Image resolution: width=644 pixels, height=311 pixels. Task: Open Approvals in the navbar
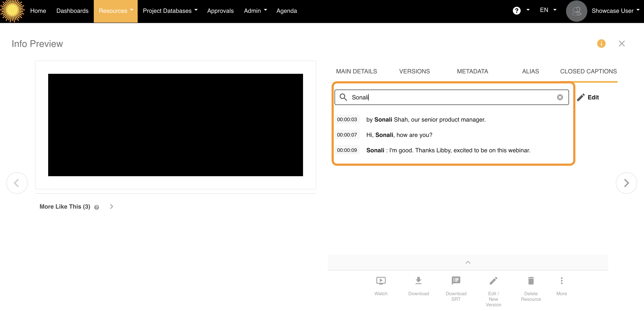tap(220, 11)
